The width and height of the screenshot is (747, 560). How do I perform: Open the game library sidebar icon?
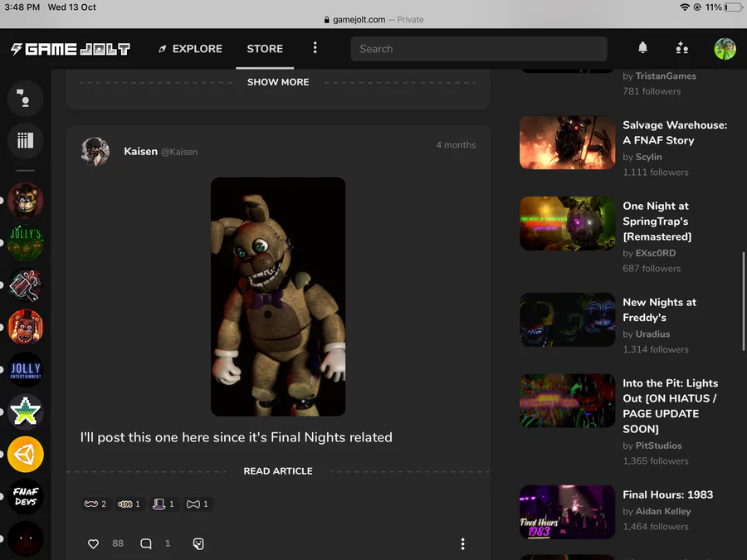pos(25,140)
